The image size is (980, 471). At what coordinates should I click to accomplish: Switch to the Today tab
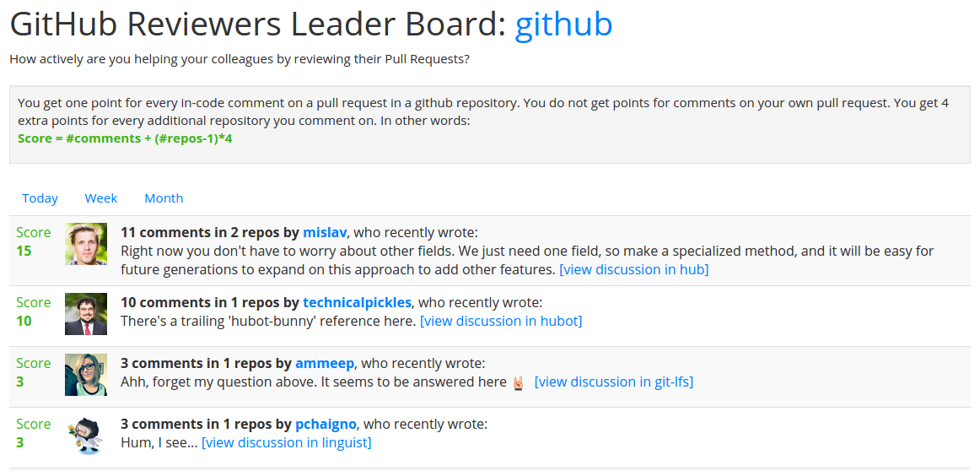(x=40, y=198)
